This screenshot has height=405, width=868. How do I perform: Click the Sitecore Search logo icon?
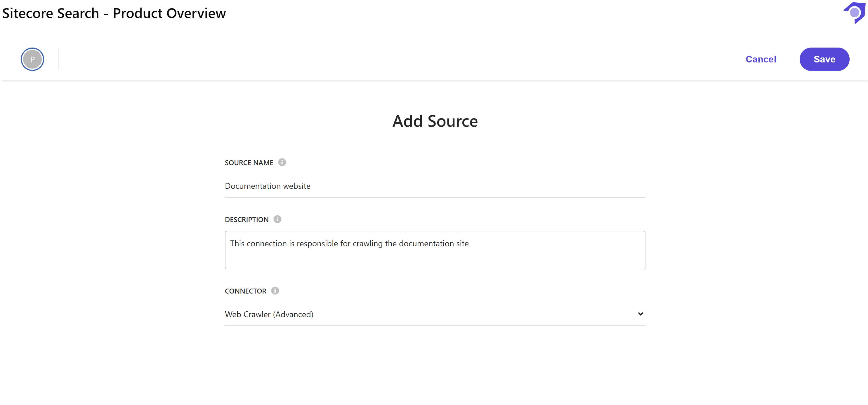(x=854, y=13)
